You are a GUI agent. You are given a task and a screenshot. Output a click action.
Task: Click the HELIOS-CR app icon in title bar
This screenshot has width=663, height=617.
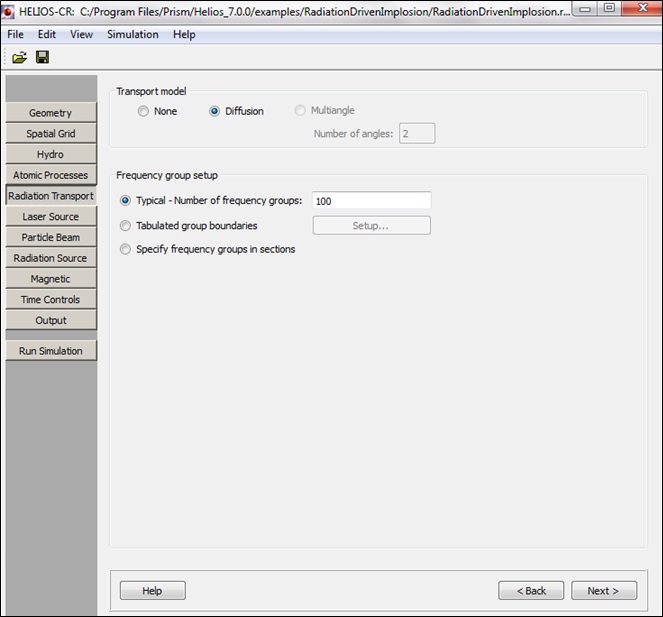(x=9, y=10)
